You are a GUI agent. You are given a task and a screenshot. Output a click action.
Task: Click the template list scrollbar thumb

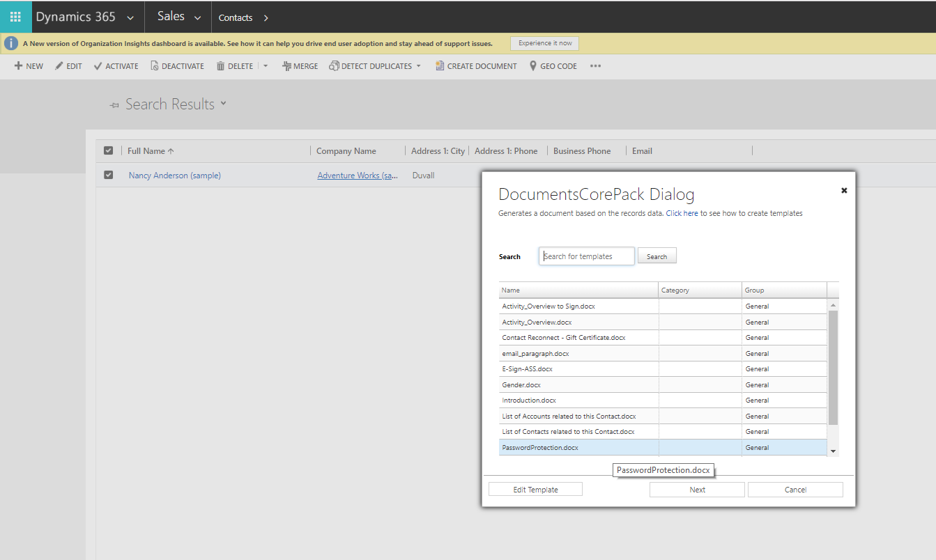[x=834, y=367]
